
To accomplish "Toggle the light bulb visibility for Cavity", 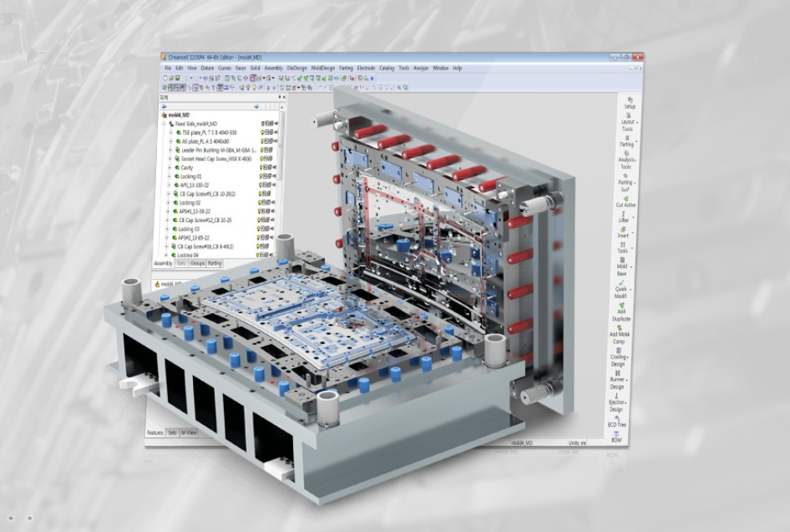I will pos(262,167).
